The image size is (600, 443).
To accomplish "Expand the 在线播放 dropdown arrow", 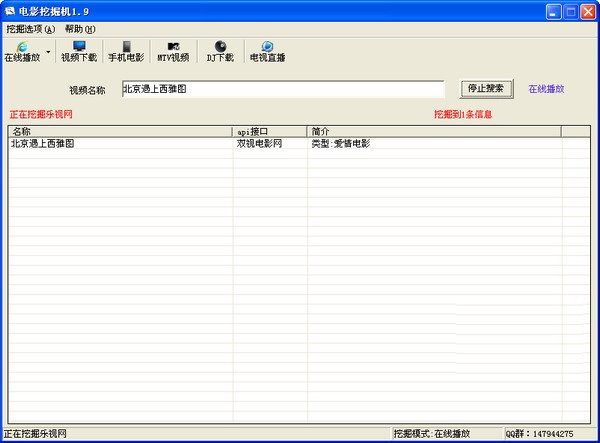I will (x=48, y=51).
